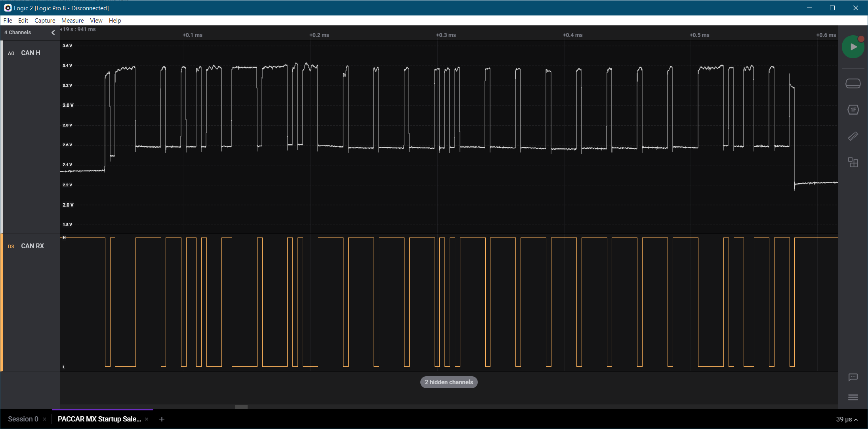This screenshot has width=868, height=429.
Task: Open the Measure menu
Action: [x=72, y=21]
